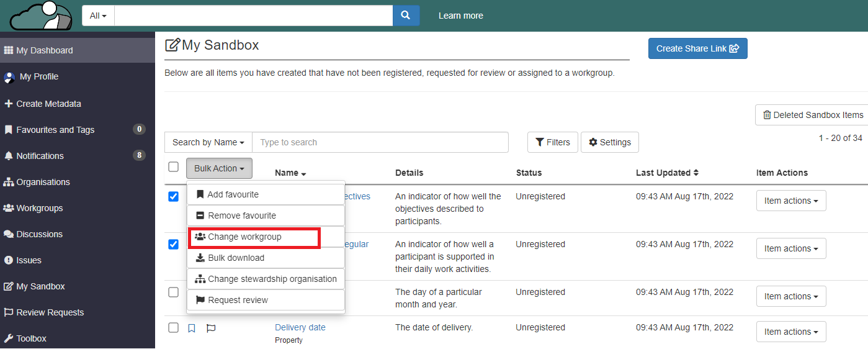868x349 pixels.
Task: Expand the Search by Name dropdown
Action: point(208,142)
